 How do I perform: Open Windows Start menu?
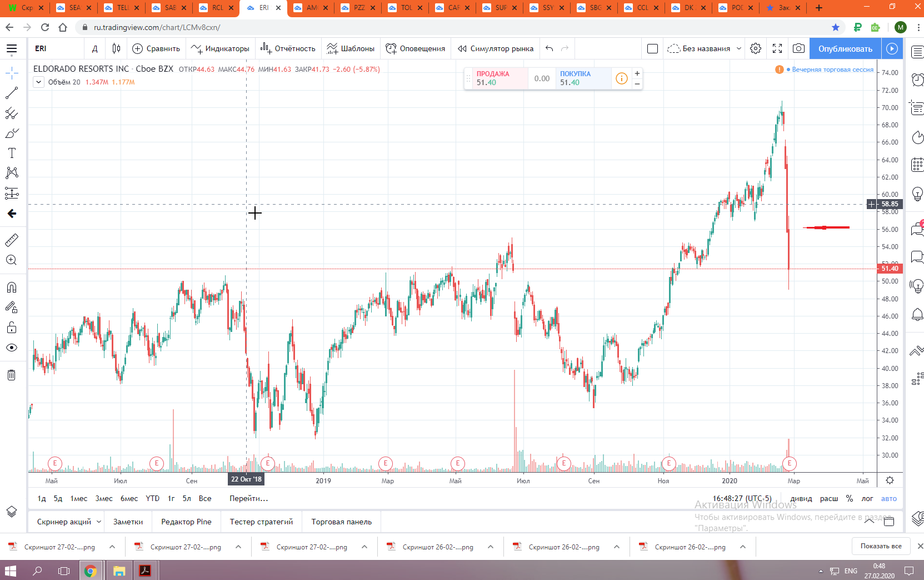(x=11, y=571)
